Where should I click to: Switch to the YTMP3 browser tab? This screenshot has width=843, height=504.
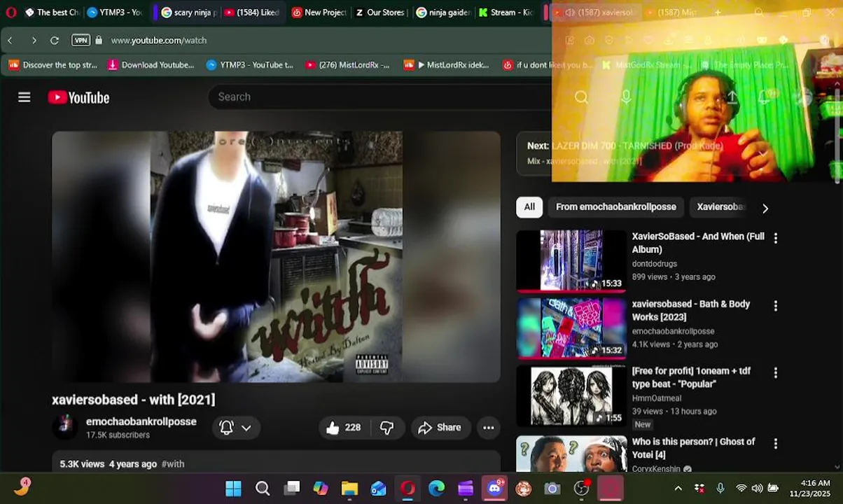point(115,12)
